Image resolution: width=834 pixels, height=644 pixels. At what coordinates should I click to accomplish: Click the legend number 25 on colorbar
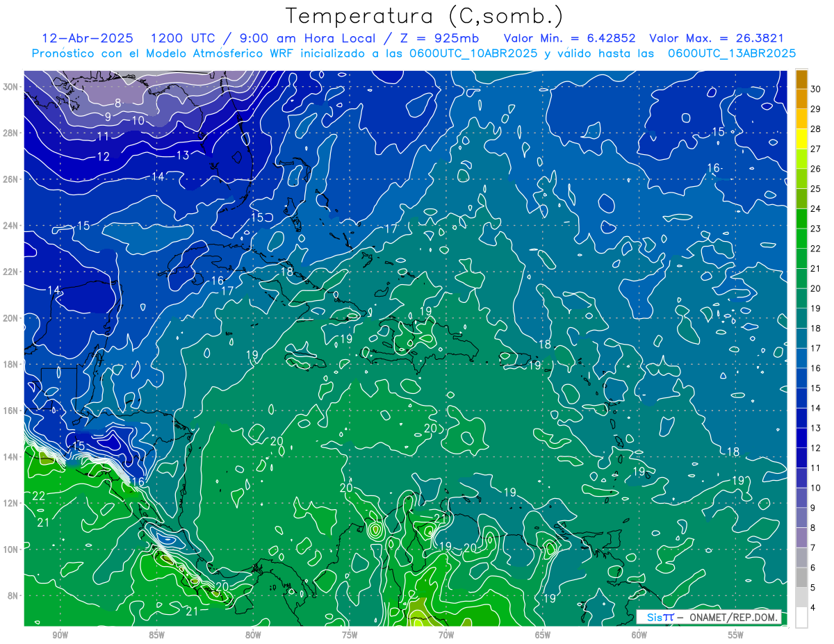(x=816, y=189)
